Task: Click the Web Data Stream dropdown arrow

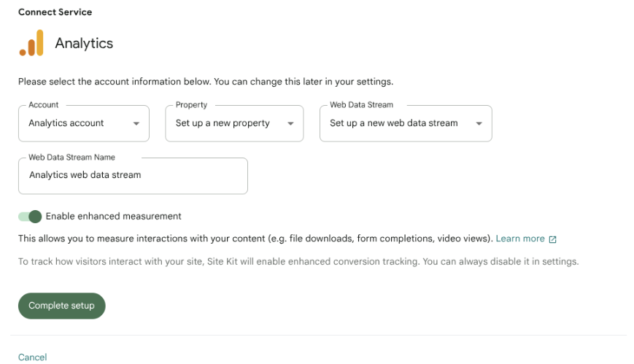Action: click(x=479, y=123)
